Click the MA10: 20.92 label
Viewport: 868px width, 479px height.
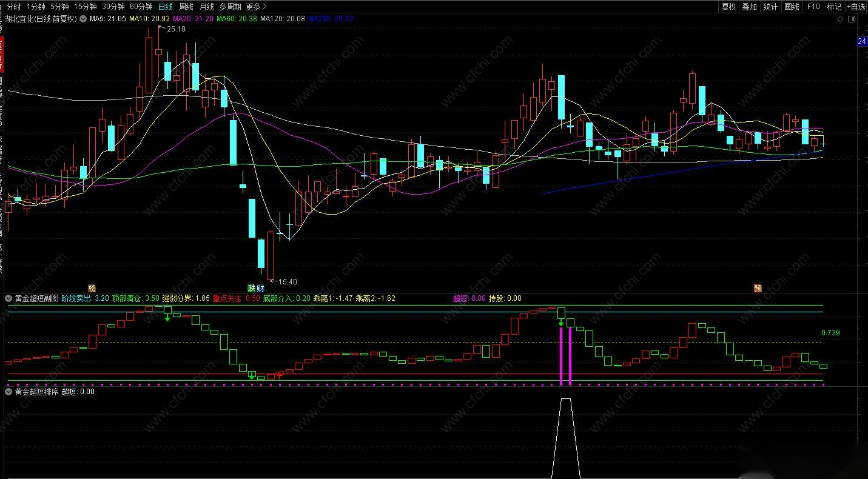pyautogui.click(x=149, y=19)
